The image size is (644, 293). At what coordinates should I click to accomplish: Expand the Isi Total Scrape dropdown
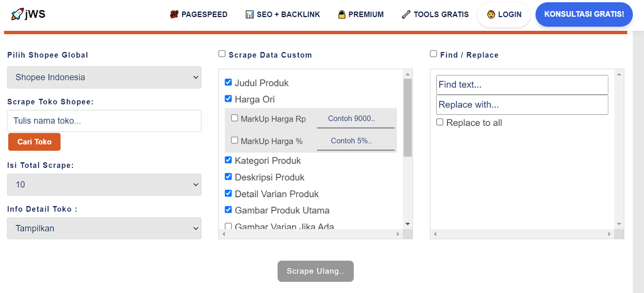pyautogui.click(x=104, y=185)
